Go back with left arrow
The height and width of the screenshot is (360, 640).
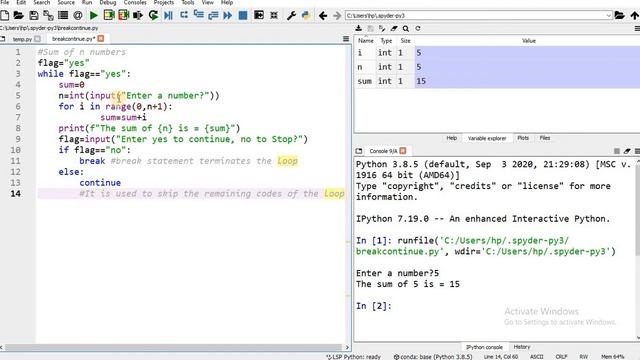323,16
